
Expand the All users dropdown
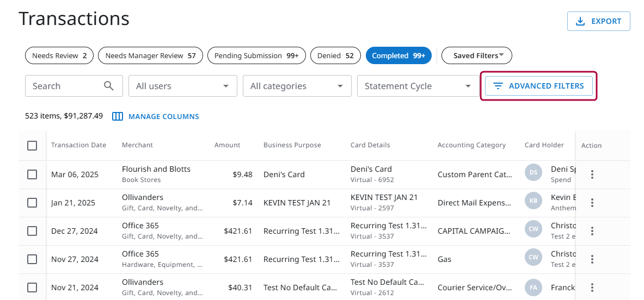182,86
